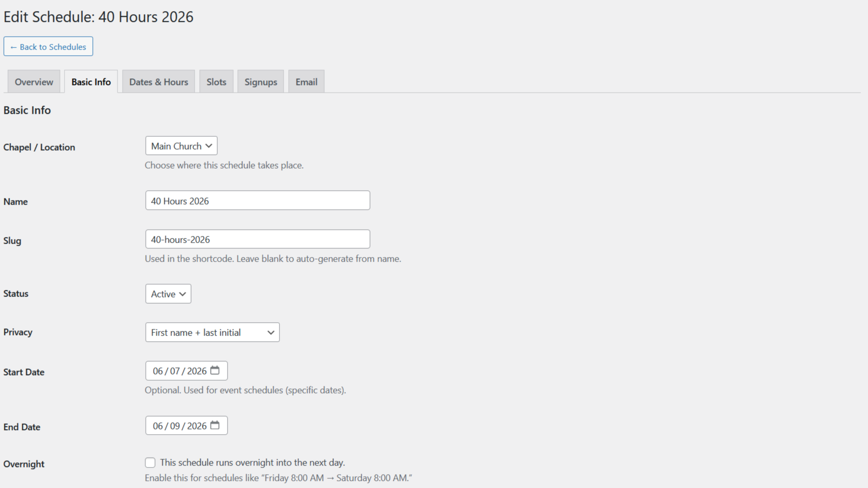Switch to the Overview tab
Screen dimensions: 868x488
pyautogui.click(x=34, y=82)
